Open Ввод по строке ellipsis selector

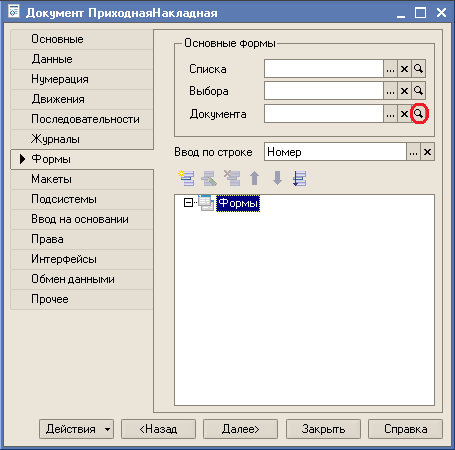pyautogui.click(x=413, y=152)
